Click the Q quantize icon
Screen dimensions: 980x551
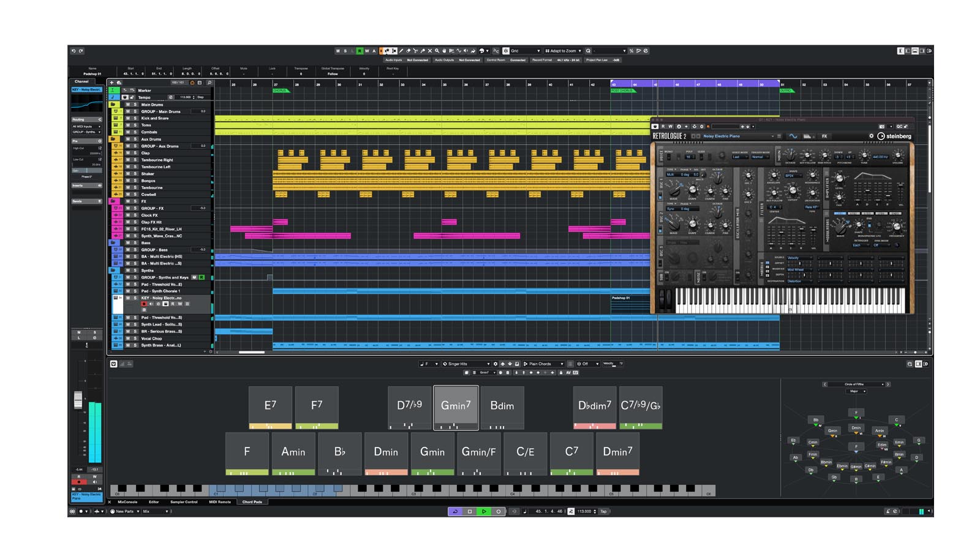588,51
